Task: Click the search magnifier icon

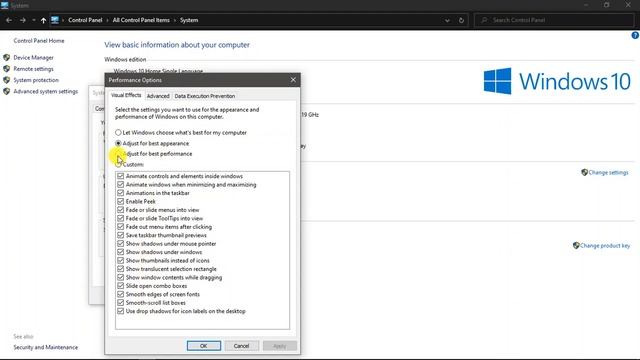Action: [x=484, y=20]
